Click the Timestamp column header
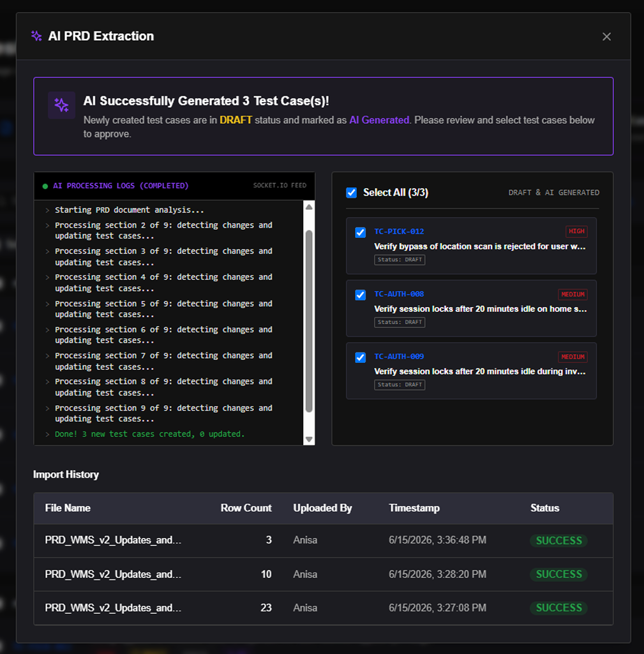644x654 pixels. point(414,508)
